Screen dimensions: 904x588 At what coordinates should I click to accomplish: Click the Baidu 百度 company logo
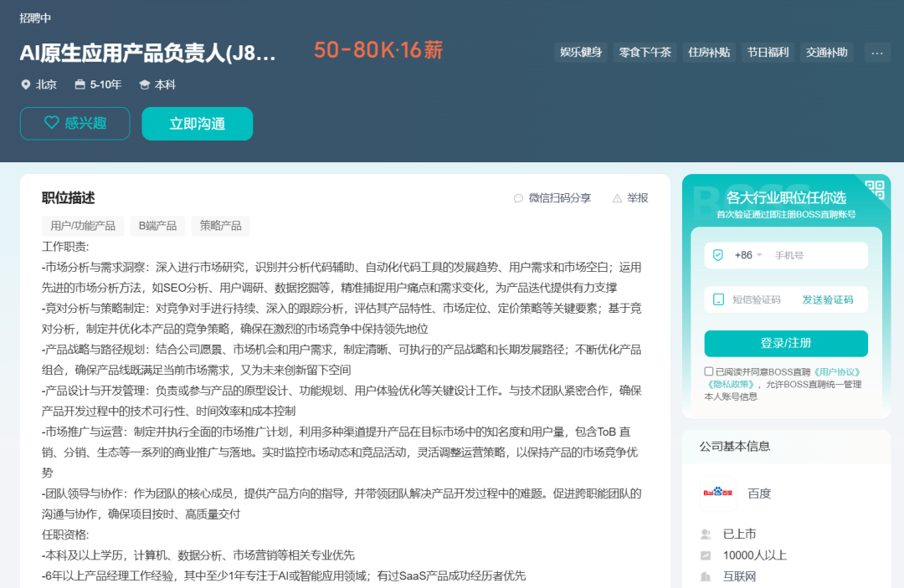pos(717,493)
